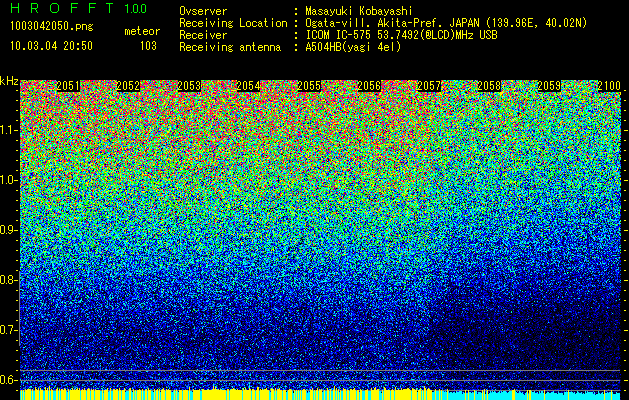Click the 'meteor' label
Screen dimensions: 629x400
coord(142,31)
